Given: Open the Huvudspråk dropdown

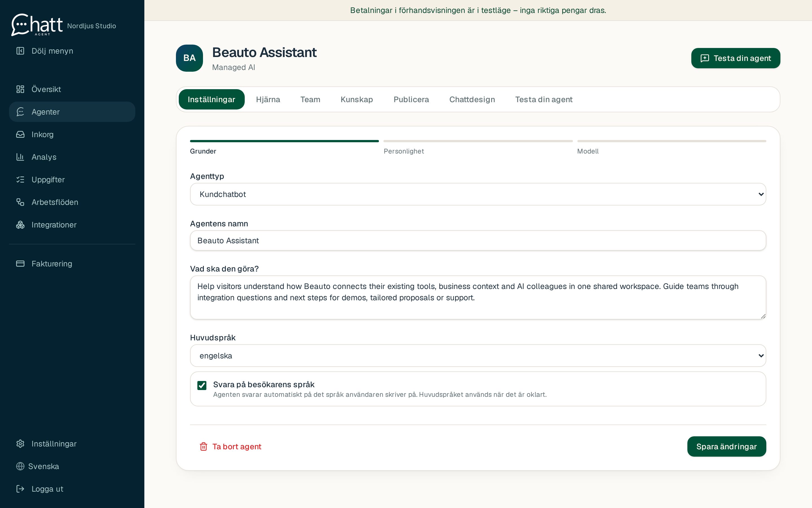Looking at the screenshot, I should coord(478,356).
